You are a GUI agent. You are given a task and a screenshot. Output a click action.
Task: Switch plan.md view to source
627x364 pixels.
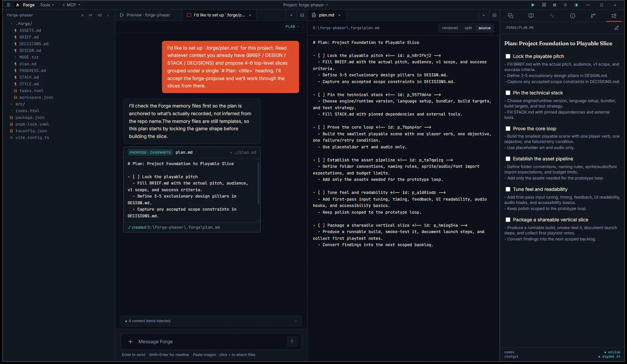tap(484, 28)
